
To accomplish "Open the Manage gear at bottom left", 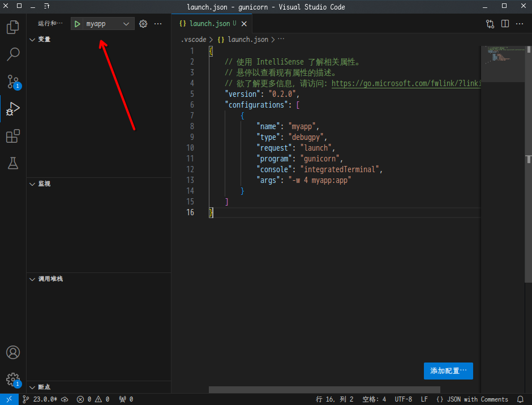I will point(12,379).
